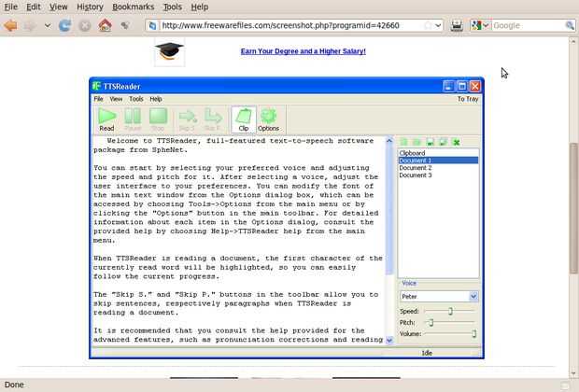This screenshot has width=579, height=392.
Task: Click the grayed Forward arrow in browser
Action: pyautogui.click(x=30, y=25)
